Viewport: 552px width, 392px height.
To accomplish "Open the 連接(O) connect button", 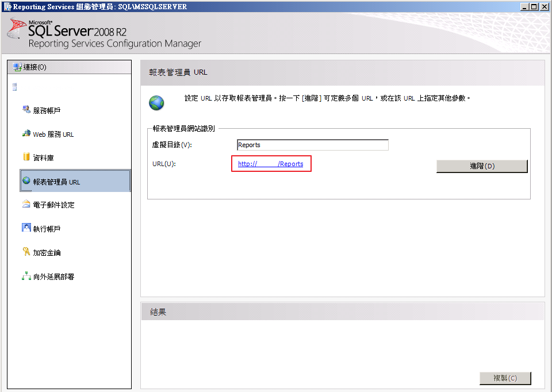I will tap(70, 67).
